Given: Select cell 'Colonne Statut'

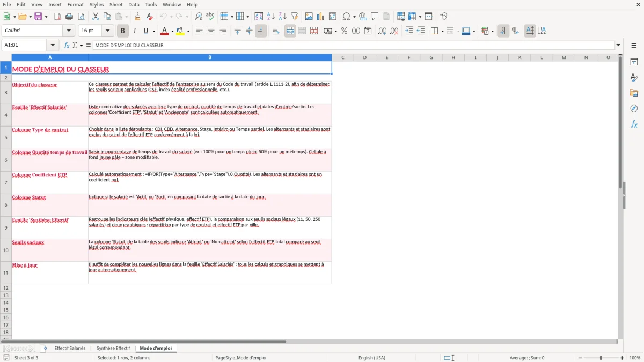Looking at the screenshot, I should click(x=50, y=205).
